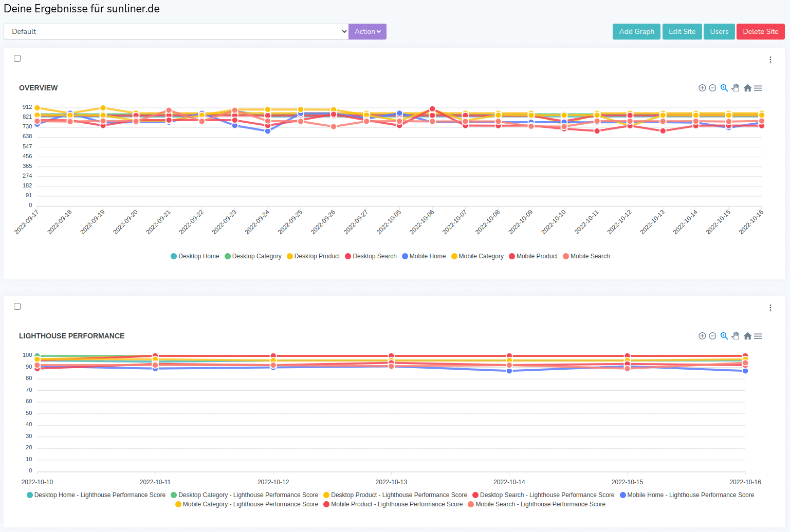
Task: Click the 2022-09-24 date on Overview axis
Action: [257, 222]
